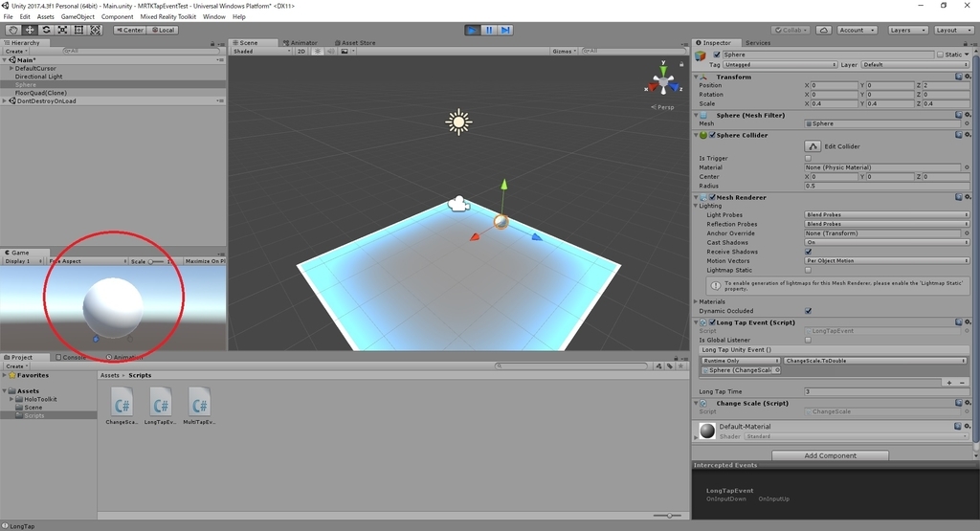Switch to the Services tab

click(758, 42)
